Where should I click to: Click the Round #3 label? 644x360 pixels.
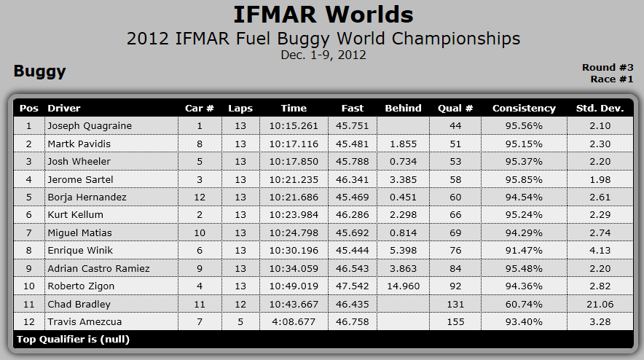(x=608, y=67)
